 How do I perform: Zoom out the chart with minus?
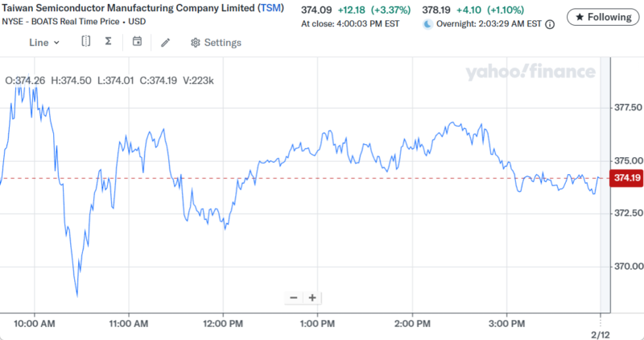pos(294,297)
